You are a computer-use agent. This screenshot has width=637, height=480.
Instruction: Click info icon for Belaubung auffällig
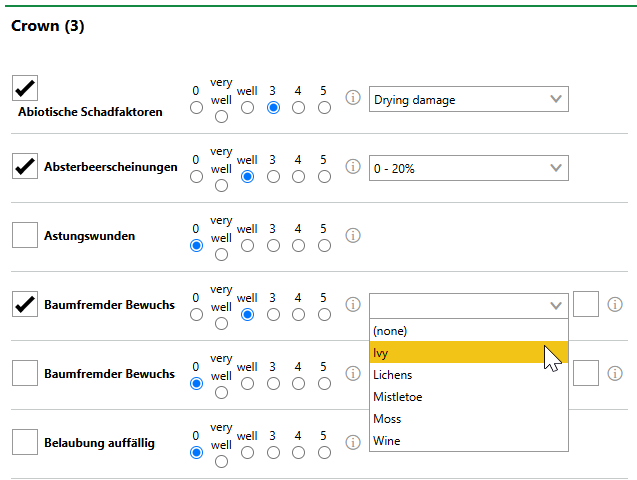pyautogui.click(x=353, y=442)
